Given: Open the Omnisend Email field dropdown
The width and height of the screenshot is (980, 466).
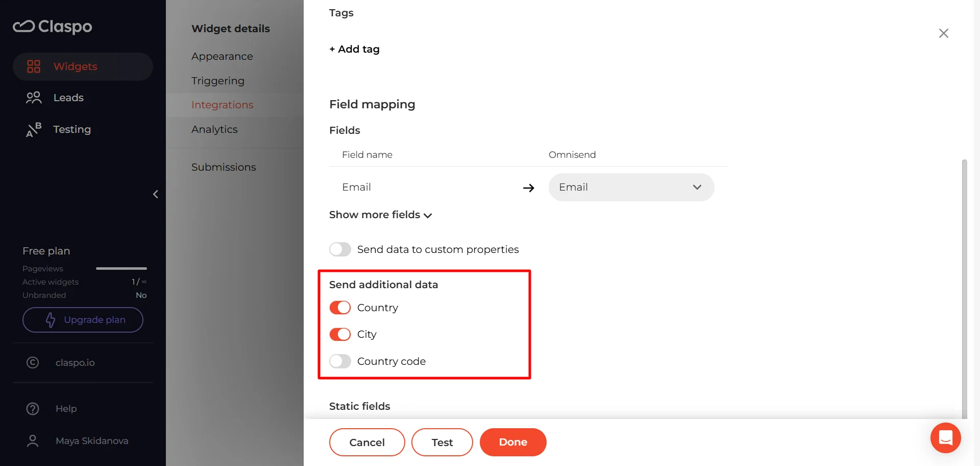Looking at the screenshot, I should pyautogui.click(x=631, y=188).
